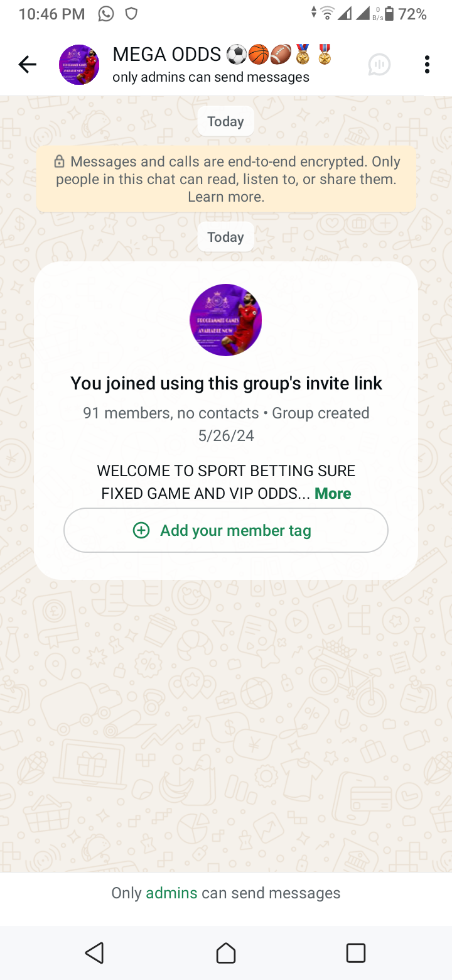Tap the lock icon in the encryption notice
Image resolution: width=452 pixels, height=980 pixels.
coord(60,162)
